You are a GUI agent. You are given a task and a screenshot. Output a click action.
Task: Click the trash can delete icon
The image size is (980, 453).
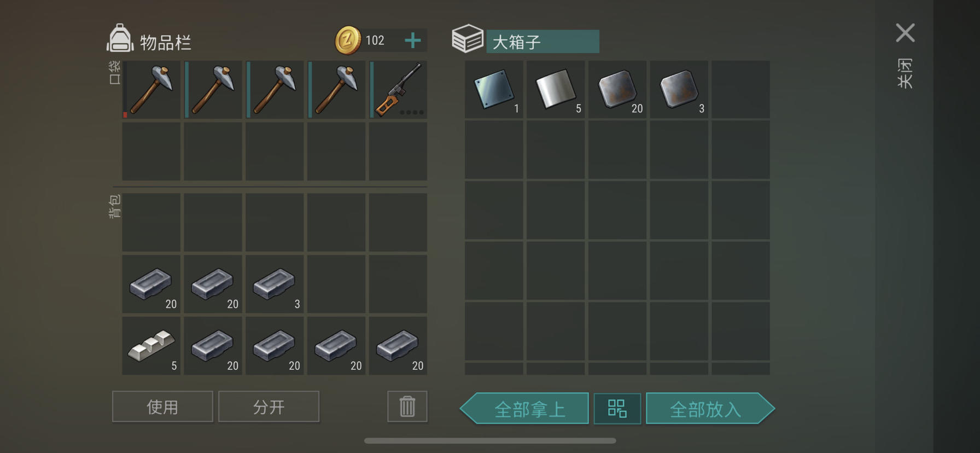tap(407, 406)
